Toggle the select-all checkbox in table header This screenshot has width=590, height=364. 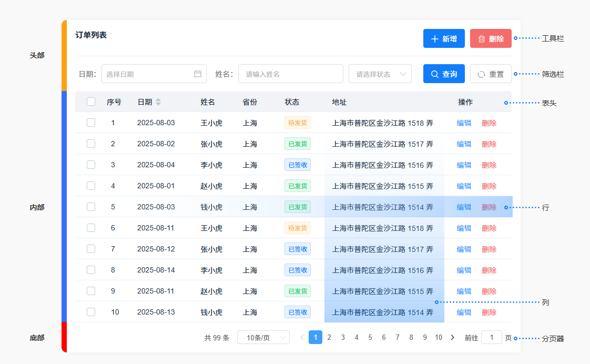[91, 102]
